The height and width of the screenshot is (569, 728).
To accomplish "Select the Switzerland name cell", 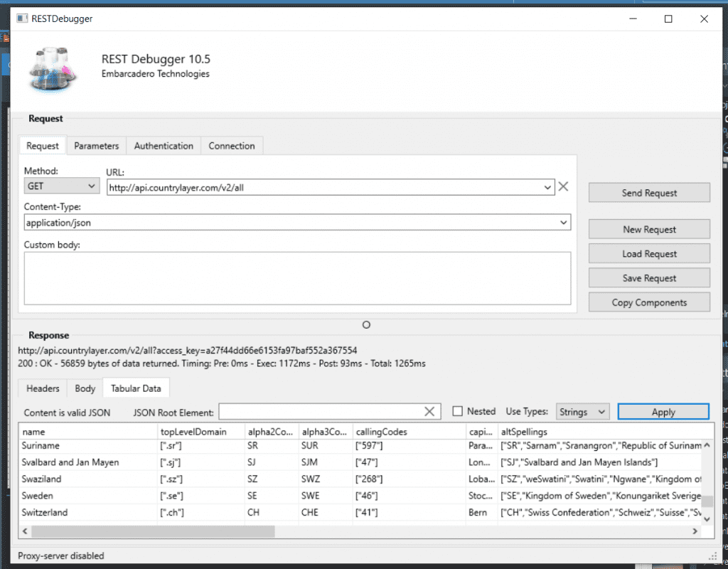I will coord(88,512).
